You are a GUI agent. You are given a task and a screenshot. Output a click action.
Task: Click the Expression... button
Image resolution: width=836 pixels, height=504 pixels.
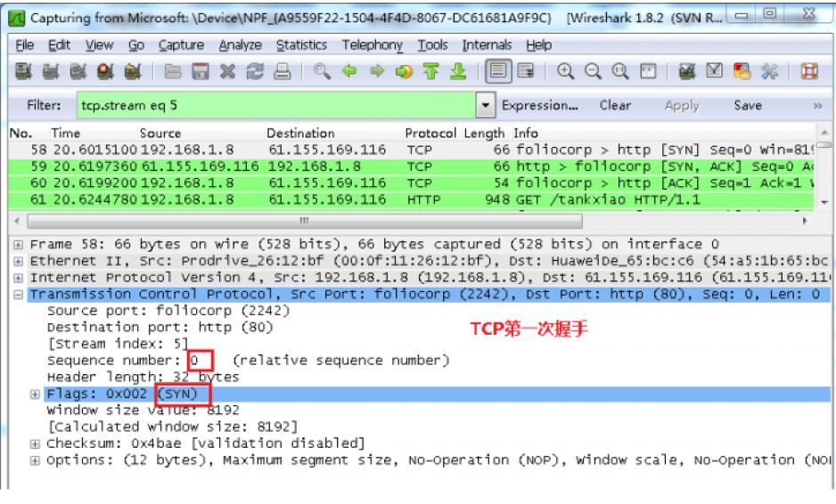click(x=539, y=105)
